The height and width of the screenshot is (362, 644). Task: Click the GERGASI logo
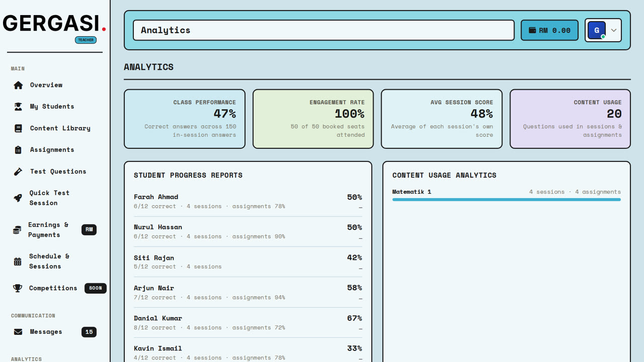54,24
